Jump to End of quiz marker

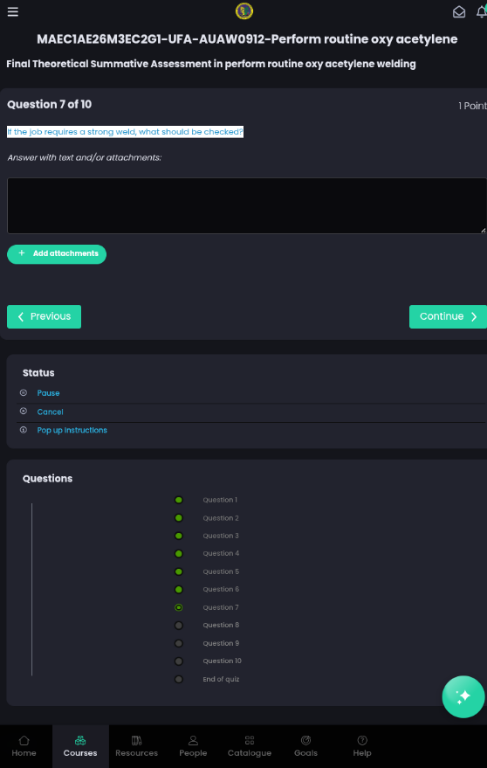pos(178,679)
